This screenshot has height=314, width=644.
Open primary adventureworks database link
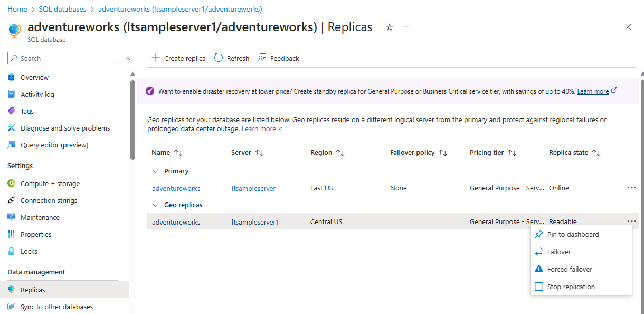(x=176, y=188)
